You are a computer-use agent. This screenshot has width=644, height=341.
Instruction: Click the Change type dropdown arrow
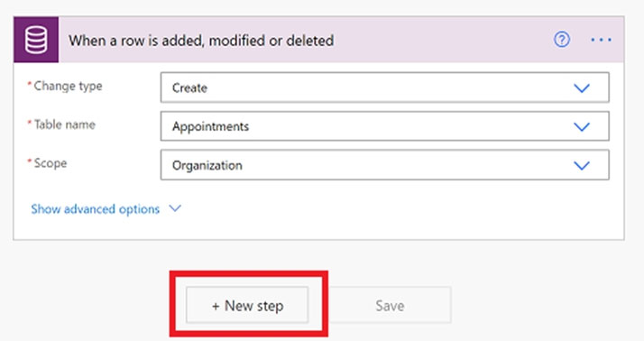point(582,88)
